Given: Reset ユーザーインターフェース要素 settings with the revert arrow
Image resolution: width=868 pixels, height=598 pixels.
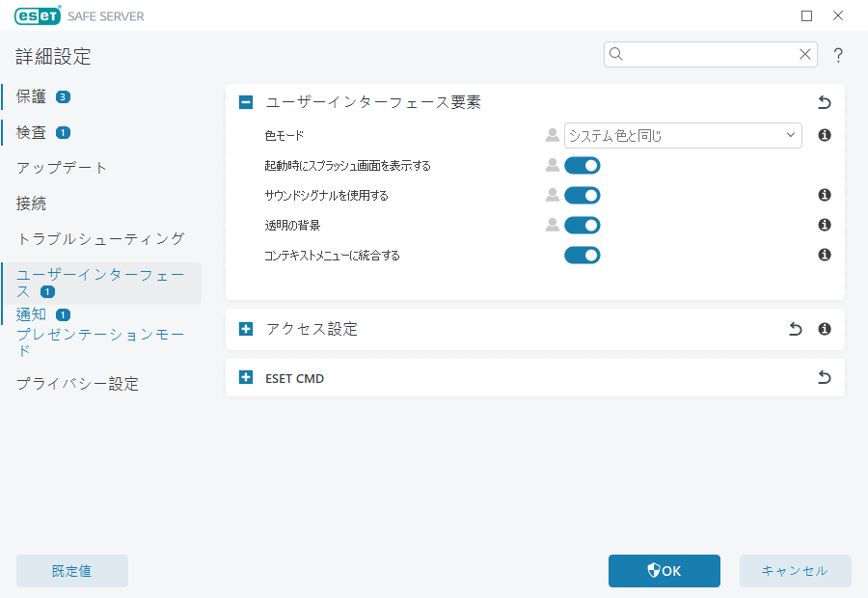Looking at the screenshot, I should click(x=824, y=101).
